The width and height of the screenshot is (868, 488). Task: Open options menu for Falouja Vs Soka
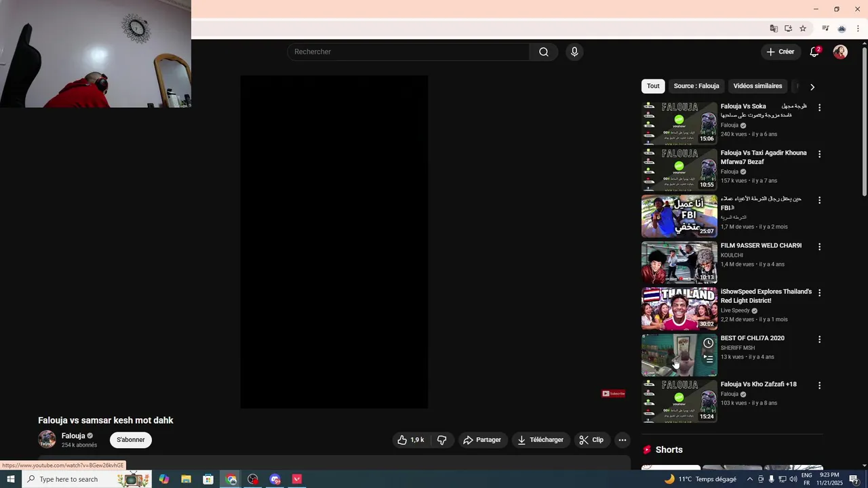pyautogui.click(x=819, y=108)
